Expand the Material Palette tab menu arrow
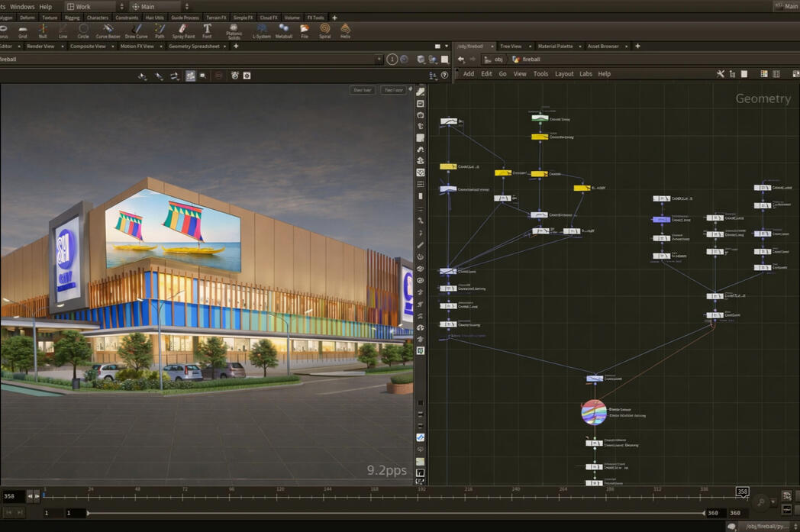The width and height of the screenshot is (800, 532). pos(579,47)
